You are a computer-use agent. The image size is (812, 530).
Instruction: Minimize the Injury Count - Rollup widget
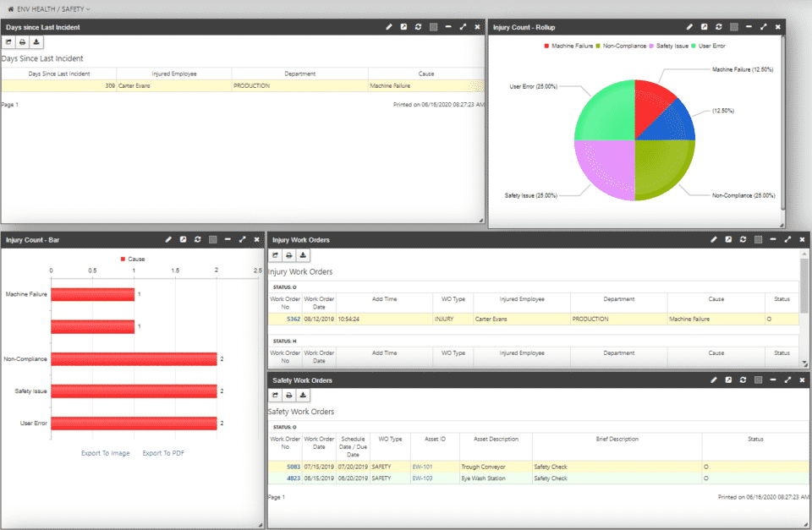749,26
